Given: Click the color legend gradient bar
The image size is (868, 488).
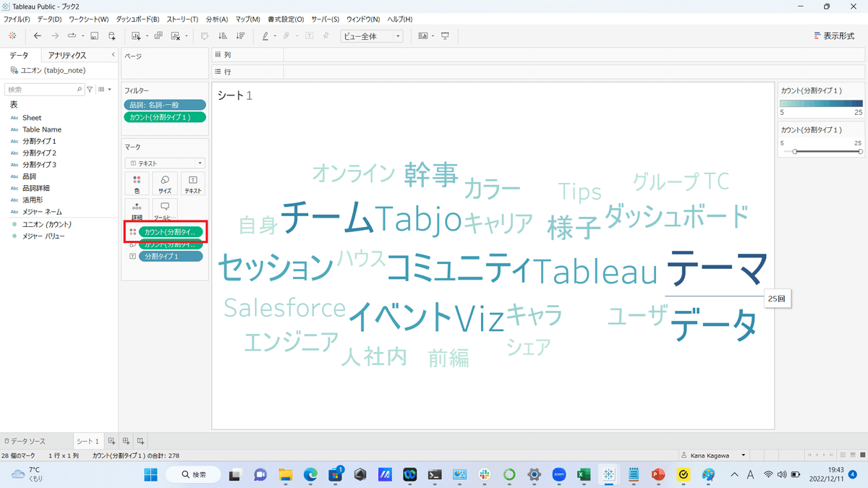Looking at the screenshot, I should click(821, 103).
